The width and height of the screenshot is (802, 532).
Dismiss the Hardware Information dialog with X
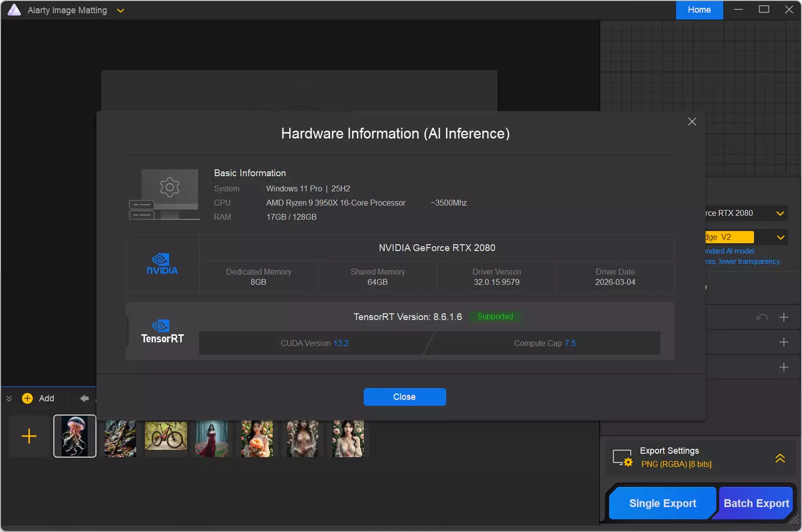(x=692, y=122)
